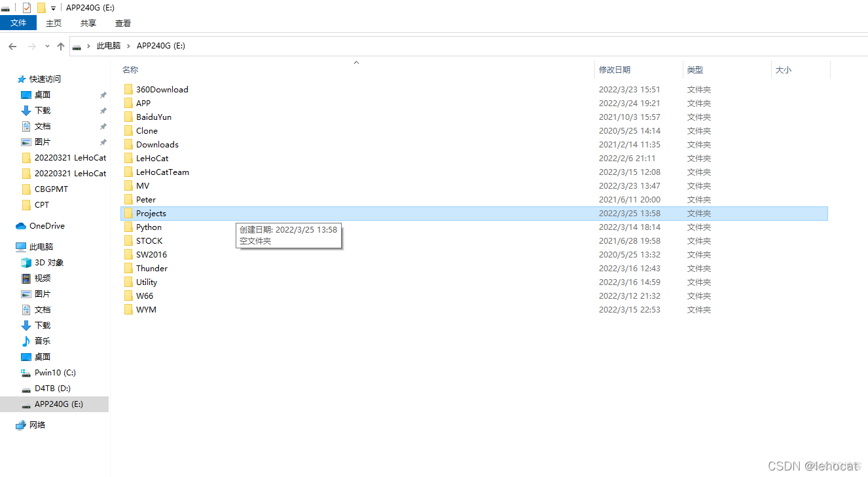
Task: Switch to the 共享 ribbon tab
Action: pos(88,23)
